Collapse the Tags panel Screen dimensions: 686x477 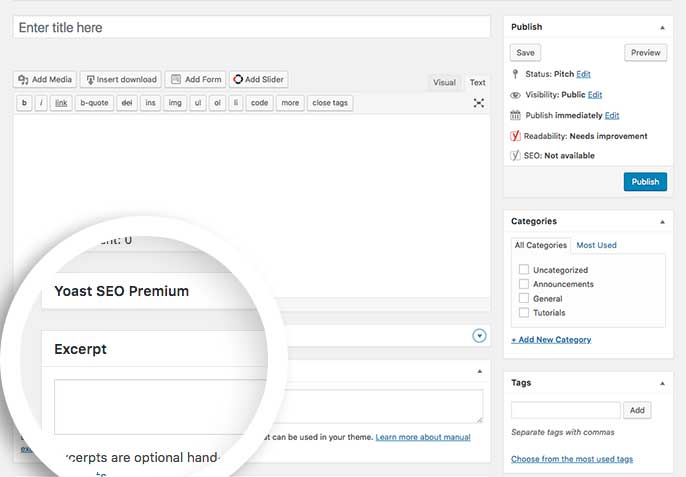click(x=662, y=383)
